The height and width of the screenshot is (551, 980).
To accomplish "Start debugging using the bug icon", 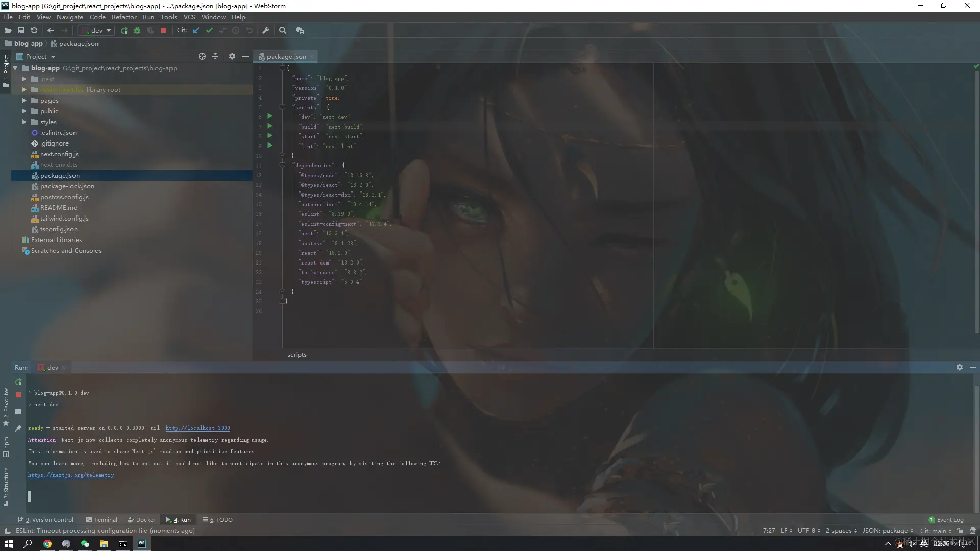I will [137, 30].
